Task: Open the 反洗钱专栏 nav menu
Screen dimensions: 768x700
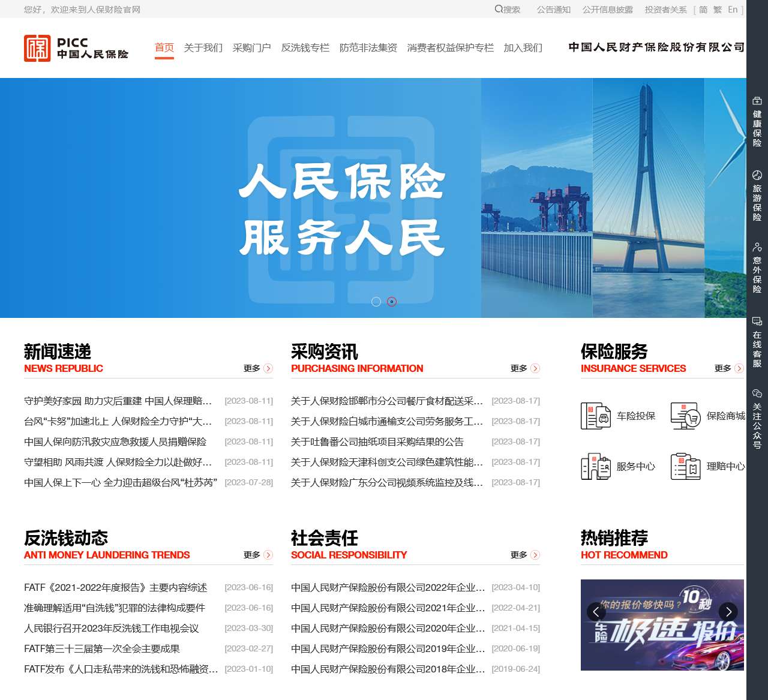Action: click(305, 47)
